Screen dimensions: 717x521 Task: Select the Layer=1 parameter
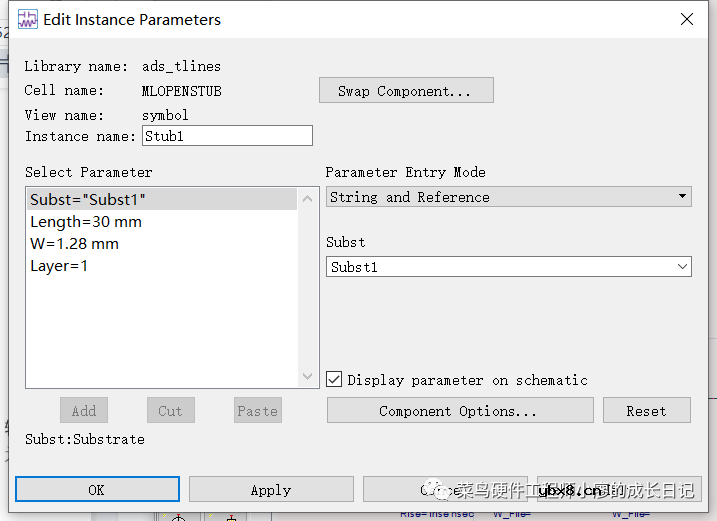coord(59,265)
